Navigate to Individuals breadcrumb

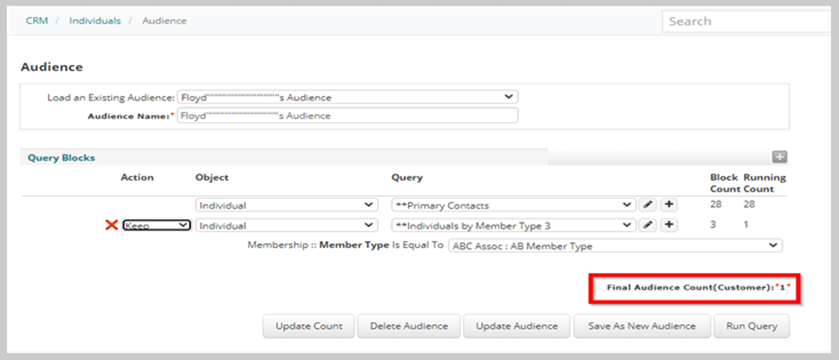coord(95,21)
